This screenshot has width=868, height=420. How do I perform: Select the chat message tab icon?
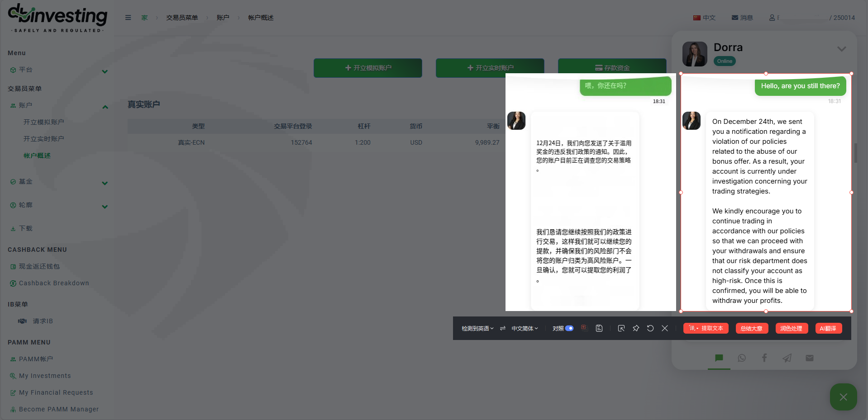pyautogui.click(x=719, y=358)
